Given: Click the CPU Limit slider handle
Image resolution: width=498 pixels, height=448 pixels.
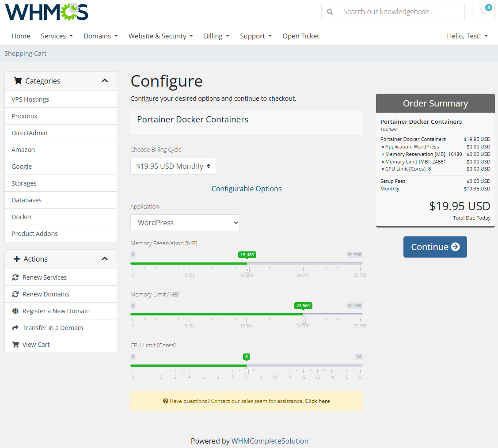Looking at the screenshot, I should click(246, 372).
